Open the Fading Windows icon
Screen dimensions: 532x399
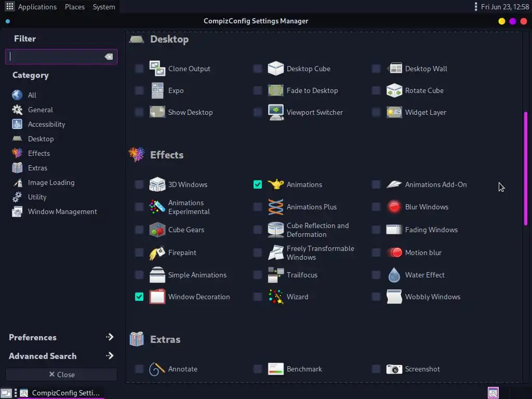click(x=394, y=230)
